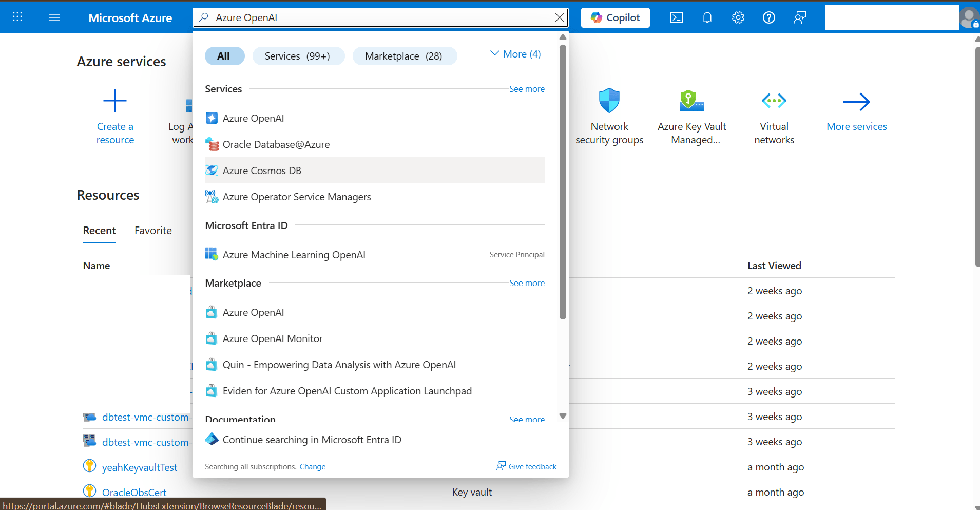Viewport: 980px width, 510px height.
Task: Select the Network security groups service icon
Action: (x=609, y=101)
